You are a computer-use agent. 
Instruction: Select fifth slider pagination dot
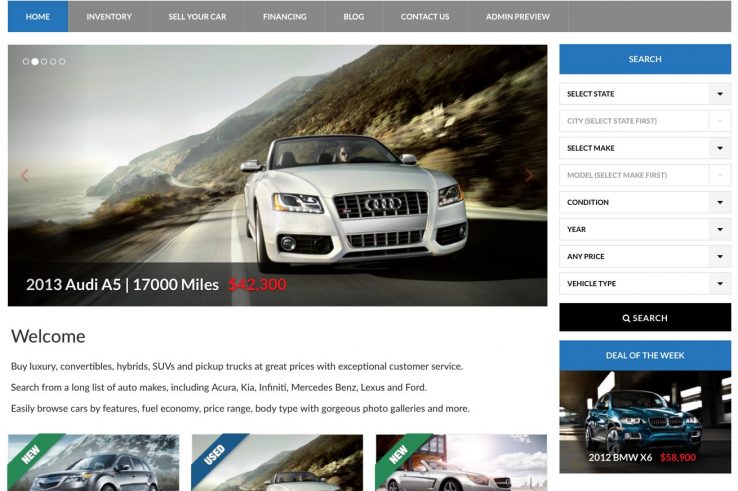(x=62, y=61)
